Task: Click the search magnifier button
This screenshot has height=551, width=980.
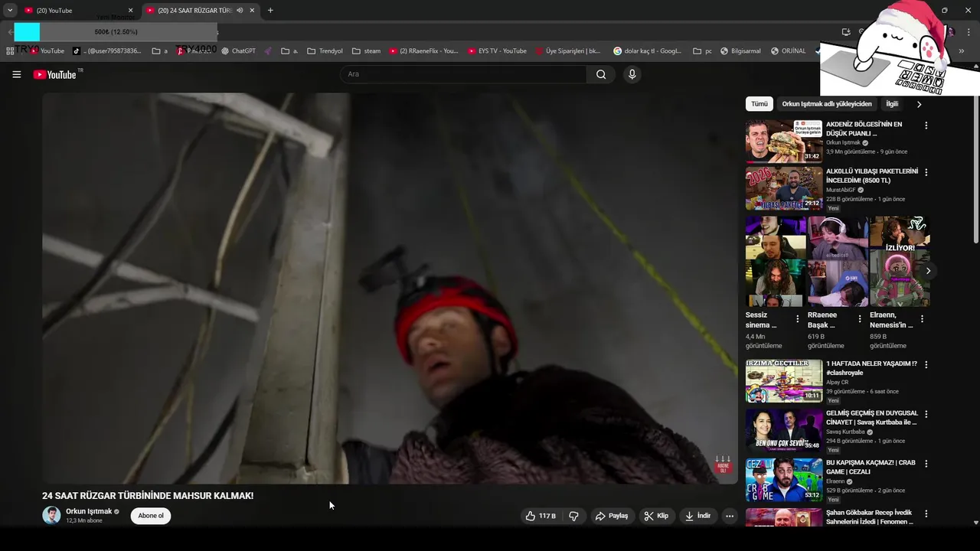Action: pyautogui.click(x=601, y=74)
